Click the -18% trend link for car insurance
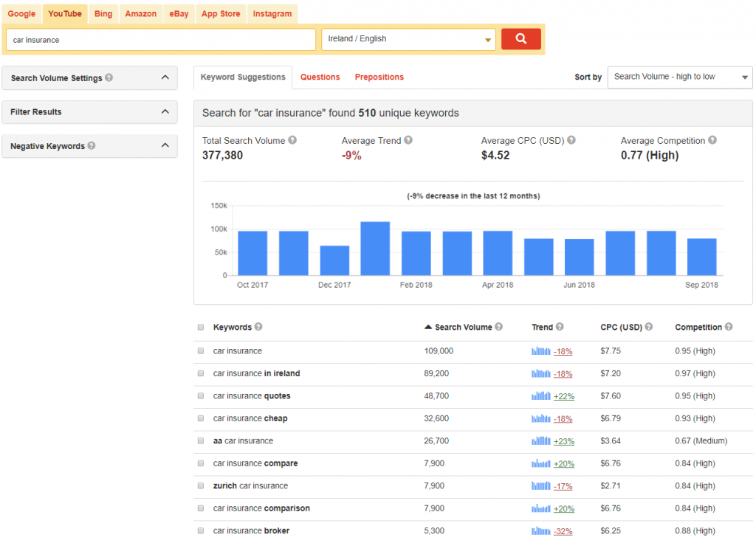Screen dimensions: 756x543 [563, 352]
